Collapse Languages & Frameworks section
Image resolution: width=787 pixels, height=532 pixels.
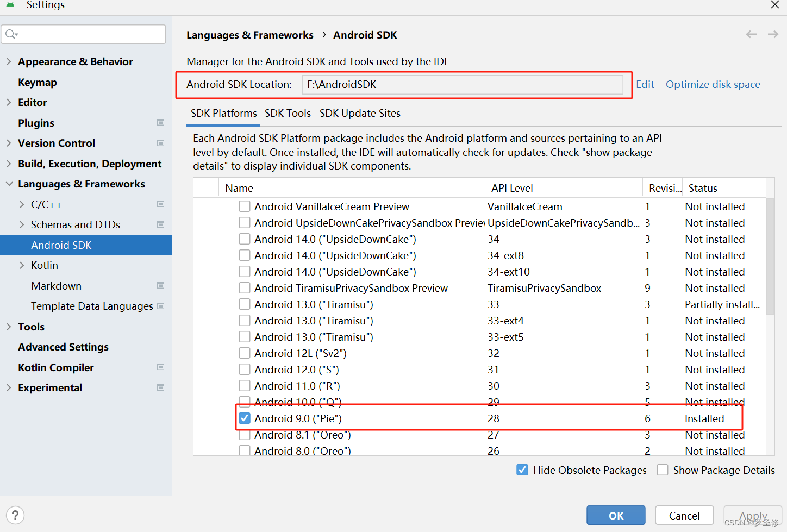click(9, 184)
